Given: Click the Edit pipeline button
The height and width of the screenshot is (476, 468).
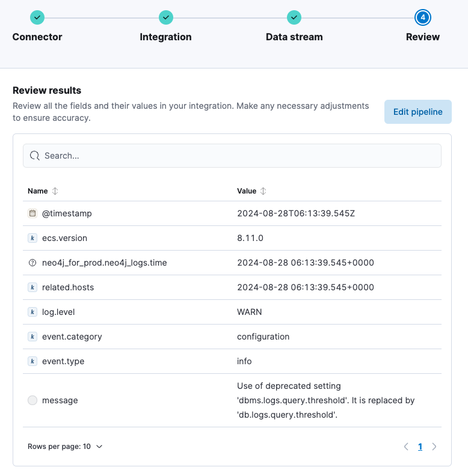Looking at the screenshot, I should point(417,112).
